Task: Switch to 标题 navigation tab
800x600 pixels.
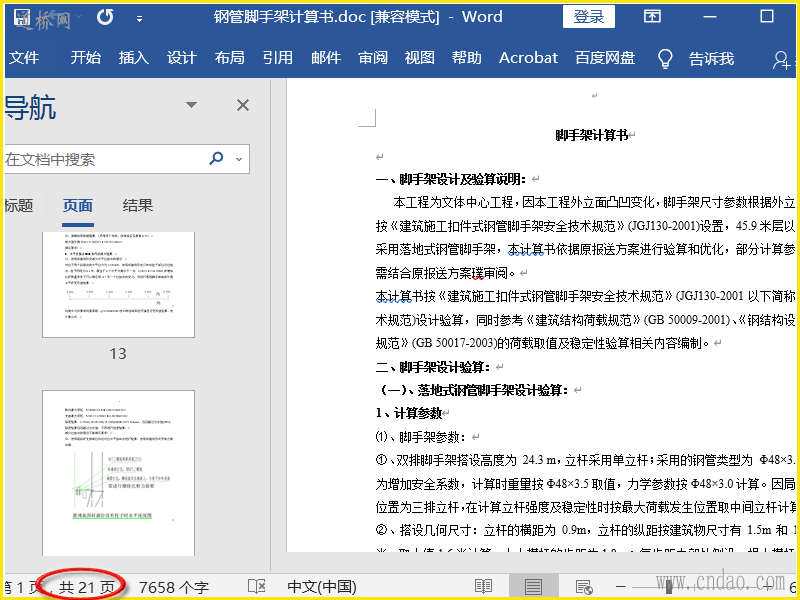Action: click(x=19, y=206)
